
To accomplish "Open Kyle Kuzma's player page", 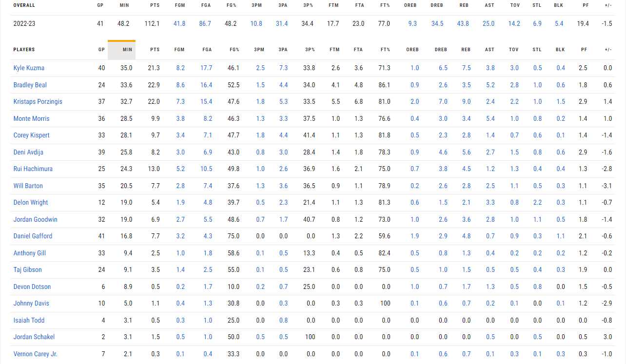I will click(29, 68).
